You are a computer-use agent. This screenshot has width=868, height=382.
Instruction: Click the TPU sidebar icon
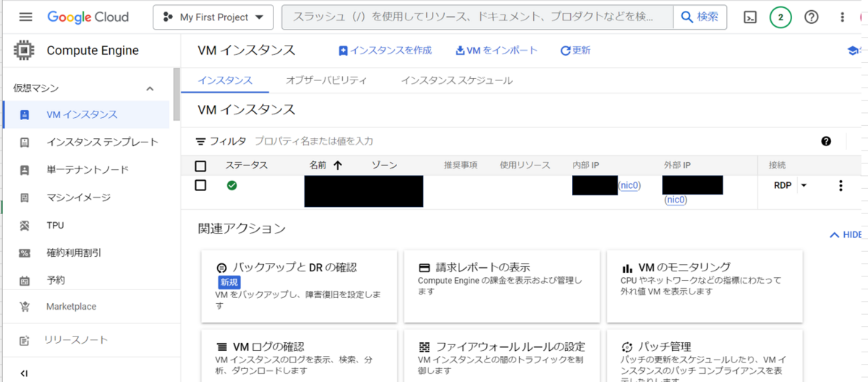point(25,225)
